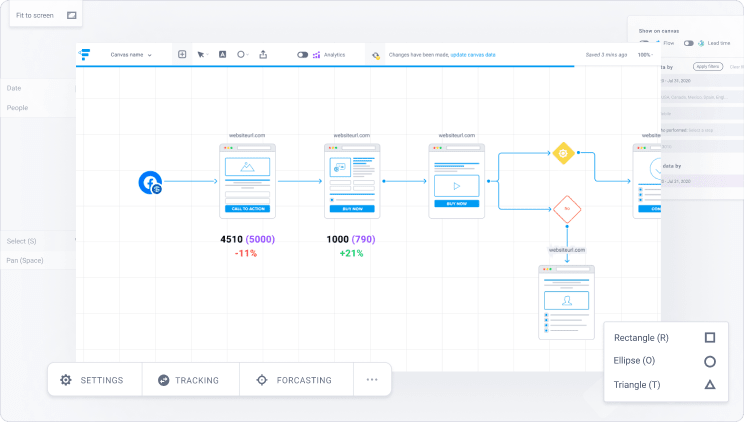Image resolution: width=744 pixels, height=422 pixels.
Task: Click the Funnelytics logo in the toolbar
Action: coord(84,55)
